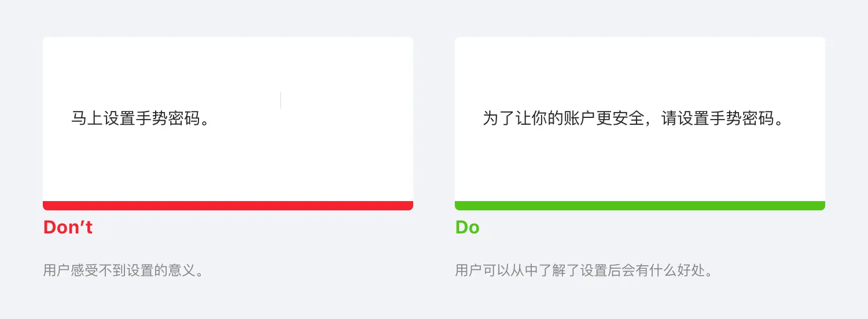Click "感受不到" in the Don't caption

(97, 270)
